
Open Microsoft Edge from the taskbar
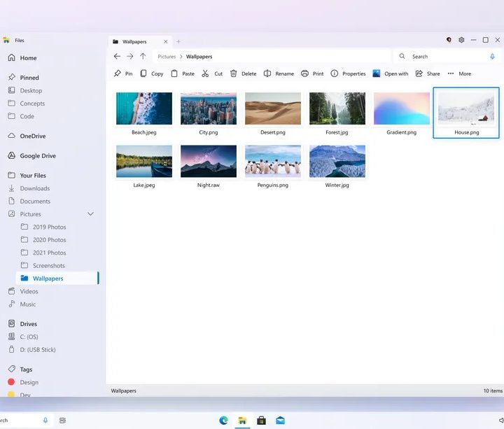click(224, 421)
